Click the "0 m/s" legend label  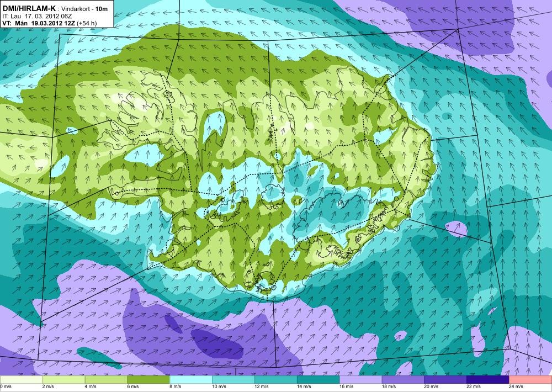(6, 386)
